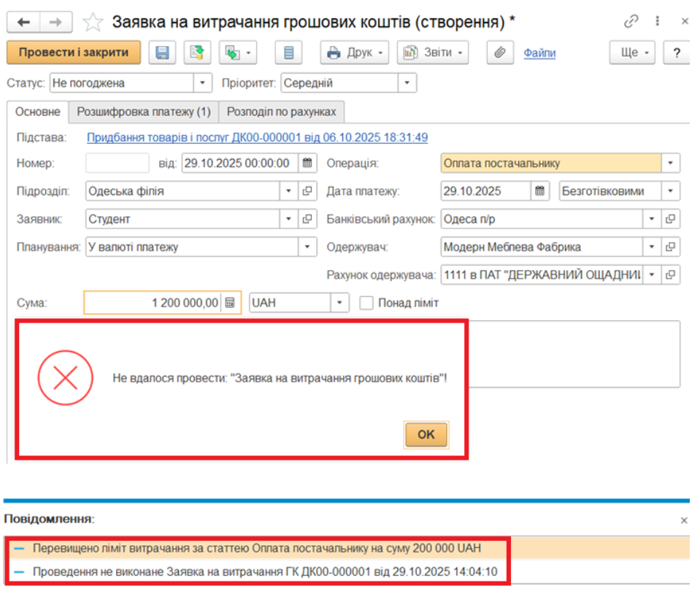This screenshot has height=610, width=700.
Task: Open the Операція dropdown list
Action: (670, 163)
